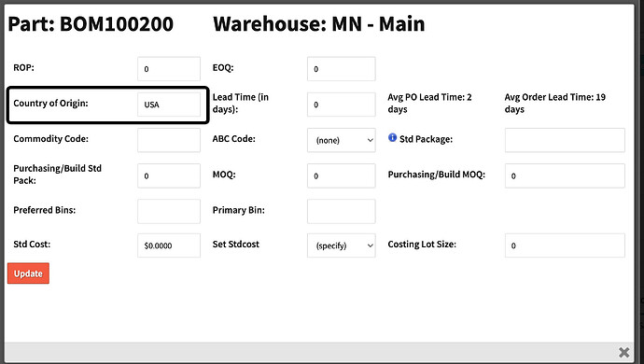Viewport: 644px width, 364px height.
Task: Click the Lead Time in days field
Action: (x=342, y=105)
